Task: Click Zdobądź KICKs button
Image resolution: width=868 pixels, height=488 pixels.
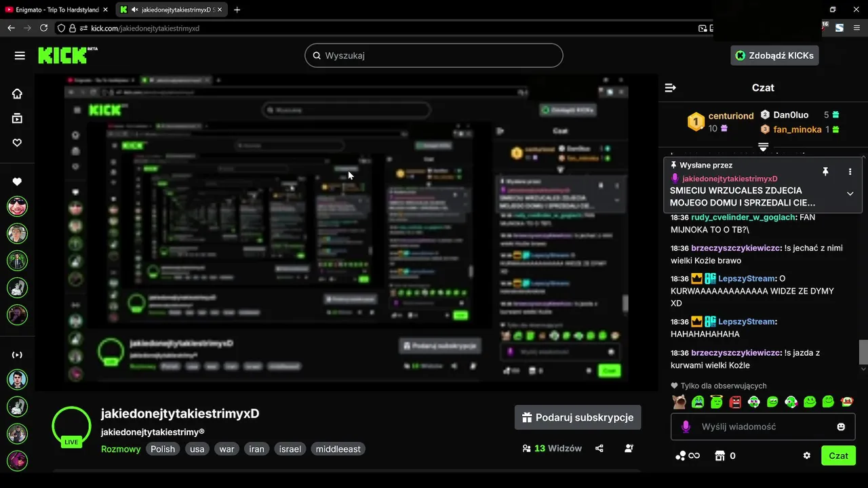Action: (774, 56)
